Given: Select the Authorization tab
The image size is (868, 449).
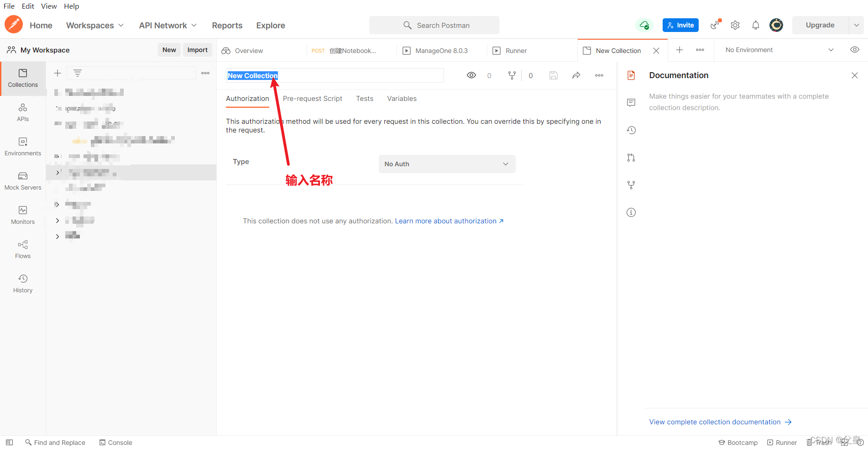Looking at the screenshot, I should click(x=248, y=99).
